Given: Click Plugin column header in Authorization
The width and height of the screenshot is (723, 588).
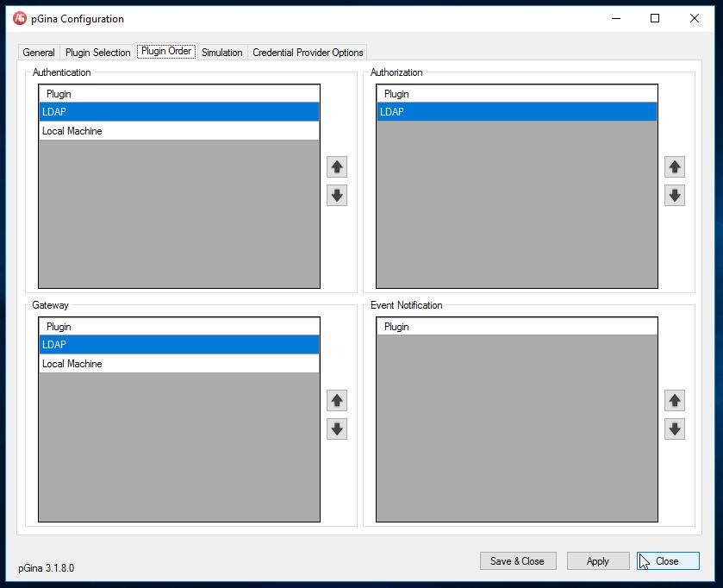Looking at the screenshot, I should pyautogui.click(x=517, y=94).
